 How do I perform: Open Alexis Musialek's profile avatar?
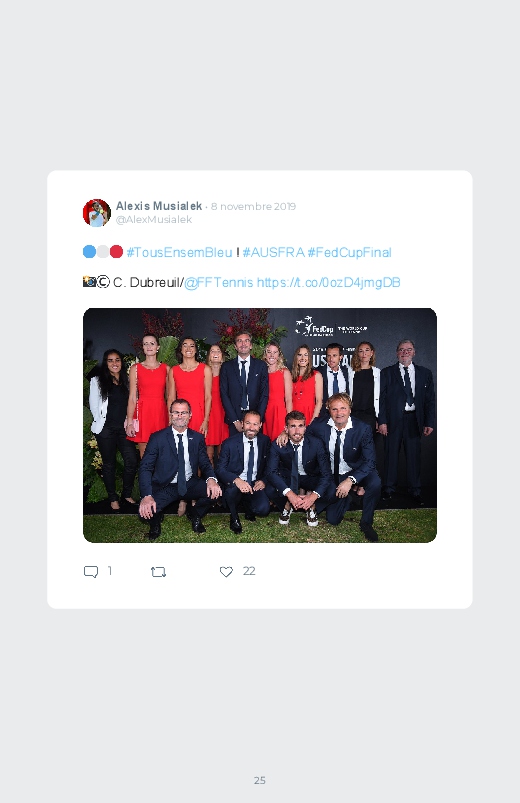tap(97, 213)
